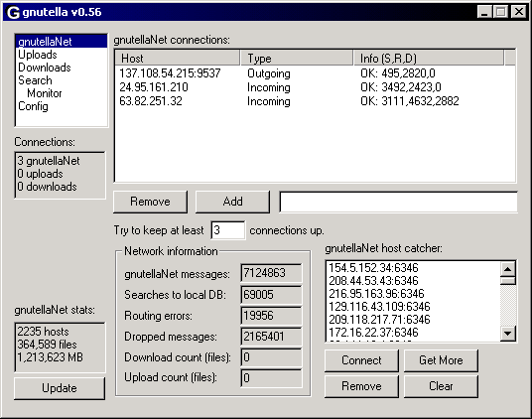532x419 pixels.
Task: Sort connections by Host column header
Action: point(178,58)
